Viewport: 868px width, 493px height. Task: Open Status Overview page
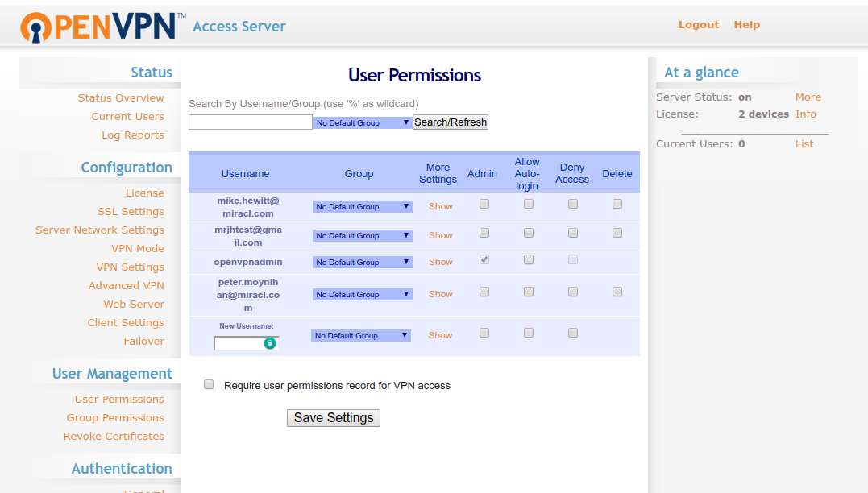(121, 98)
